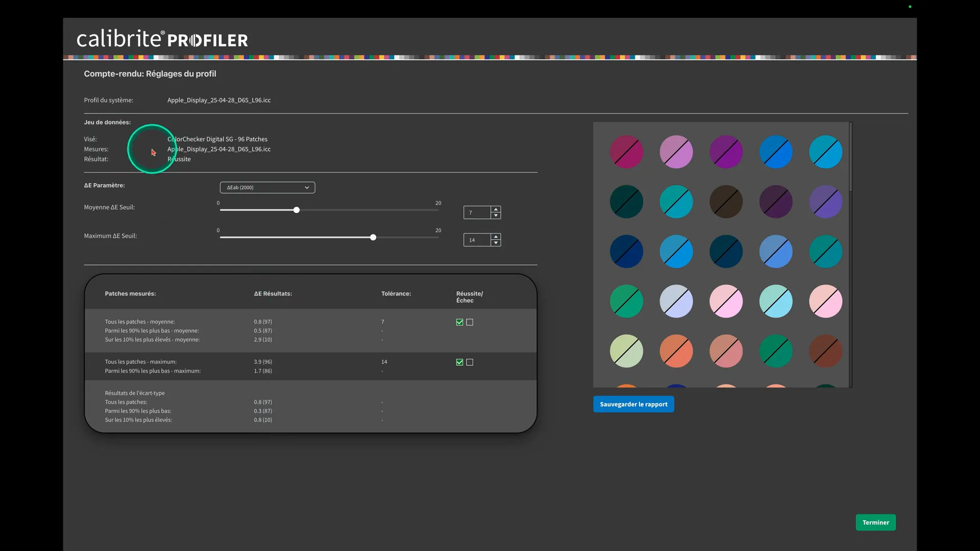
Task: Toggle the green pass checkbox for maximum row
Action: (460, 362)
